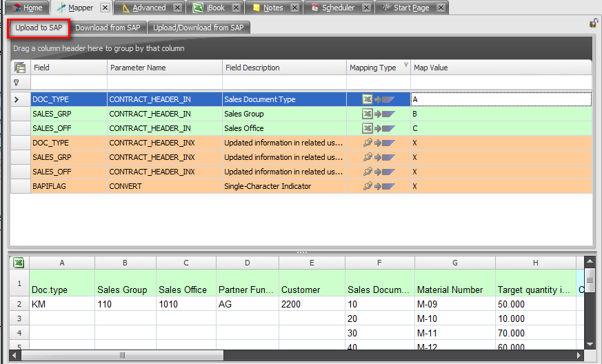Click mapping type icon for Sales Group row
Viewport: 602px width, 364px height.
[x=379, y=114]
